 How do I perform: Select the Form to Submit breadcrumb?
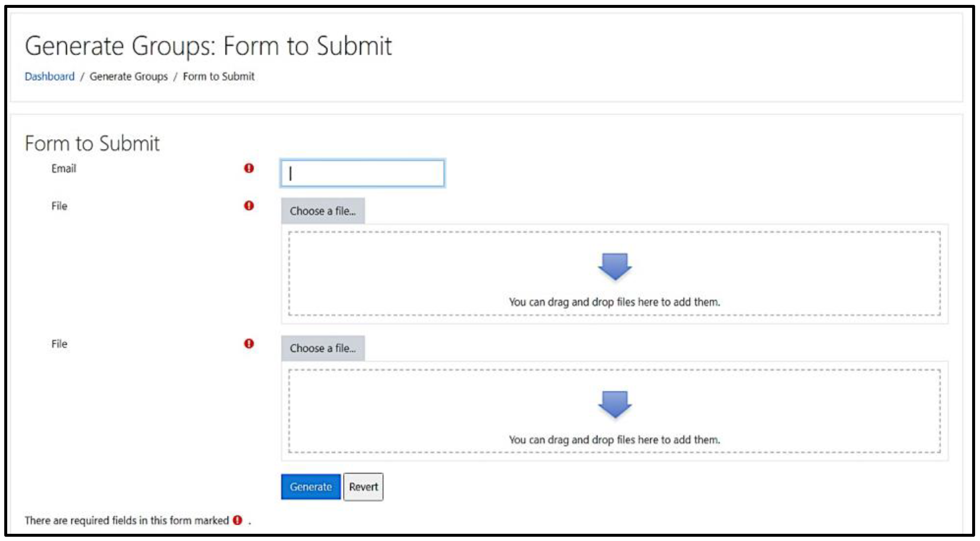[218, 77]
